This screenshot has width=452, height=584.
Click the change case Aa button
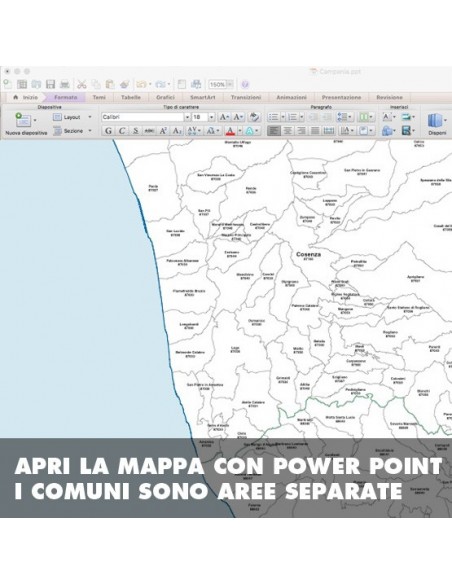tap(212, 131)
